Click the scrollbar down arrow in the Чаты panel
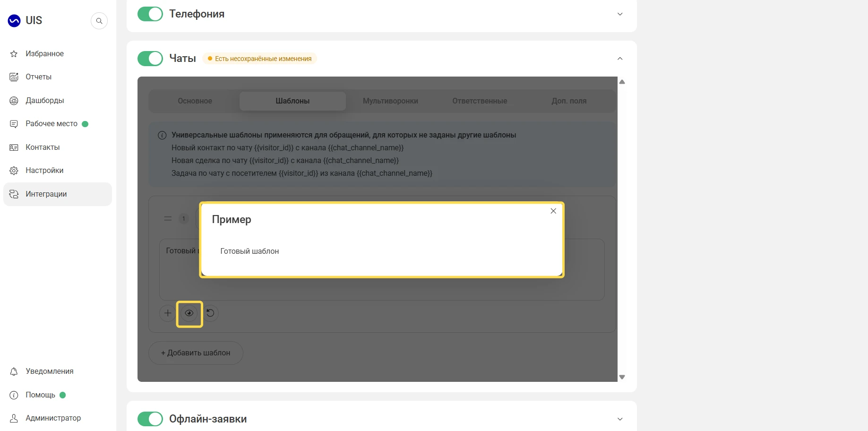This screenshot has height=431, width=868. (x=622, y=377)
